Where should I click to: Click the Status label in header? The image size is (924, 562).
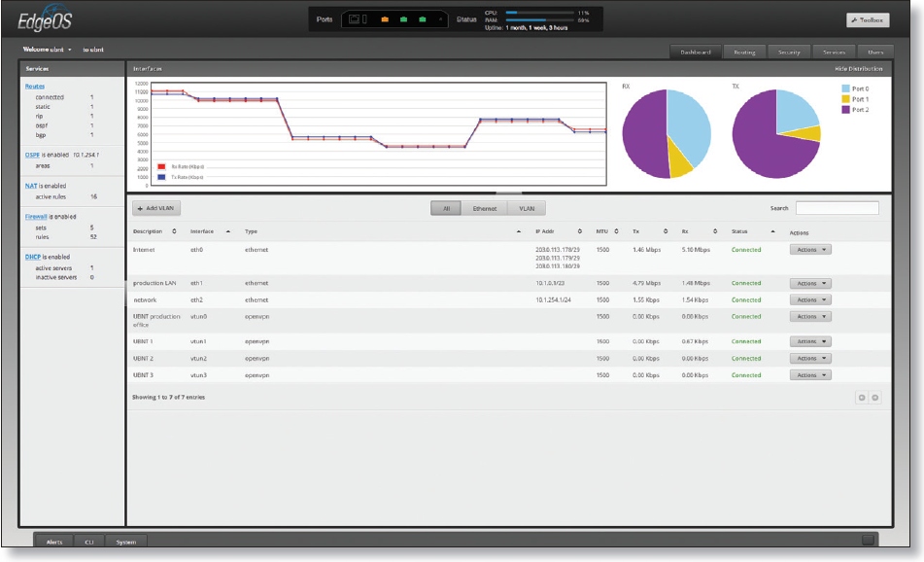739,231
